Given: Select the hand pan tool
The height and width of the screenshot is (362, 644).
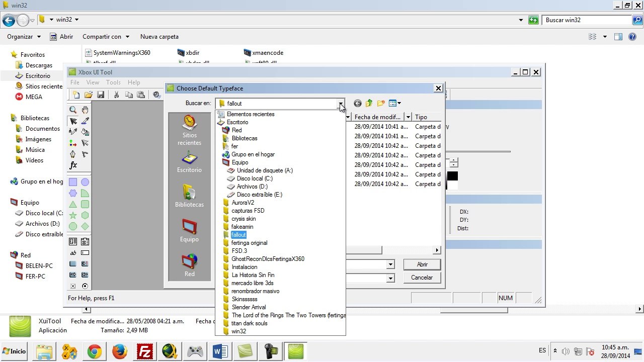Looking at the screenshot, I should (x=85, y=110).
